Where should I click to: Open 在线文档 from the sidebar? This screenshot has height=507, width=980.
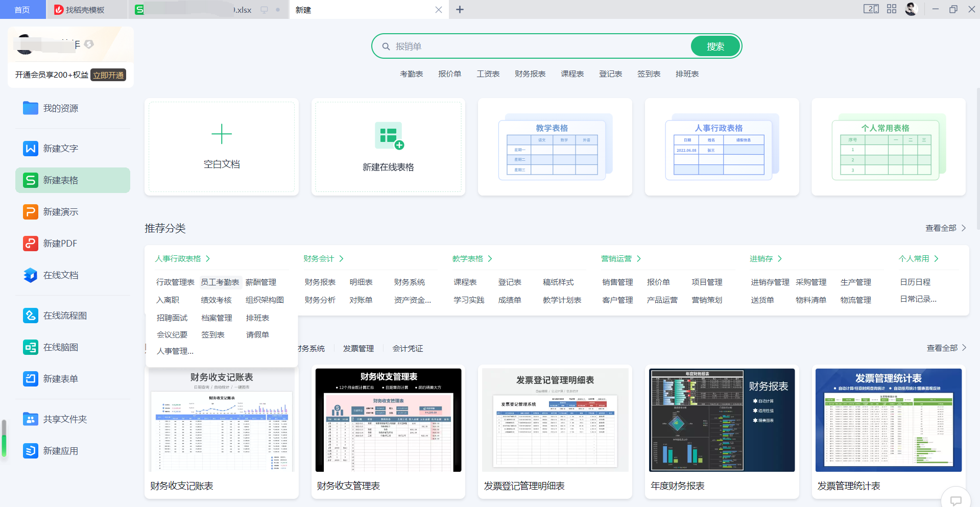(60, 275)
